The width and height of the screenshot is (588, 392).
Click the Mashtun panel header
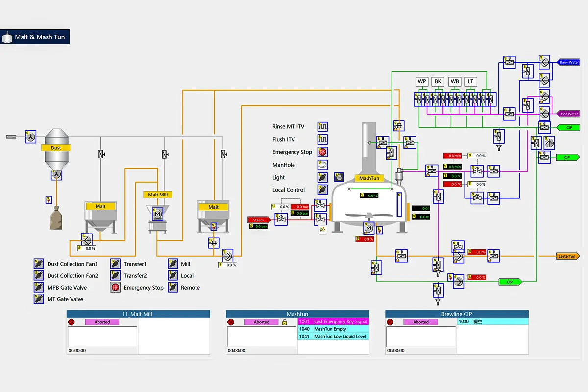click(297, 314)
